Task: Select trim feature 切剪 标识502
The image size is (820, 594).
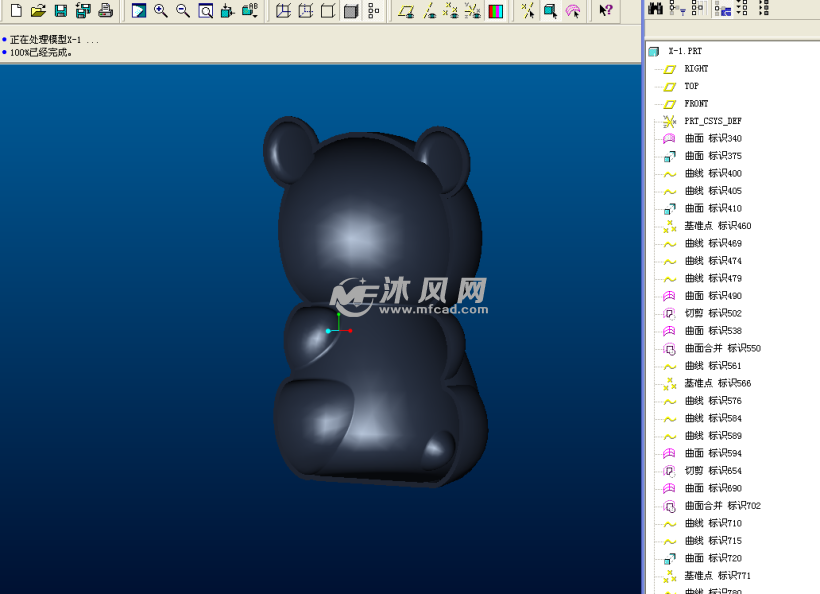Action: (713, 313)
